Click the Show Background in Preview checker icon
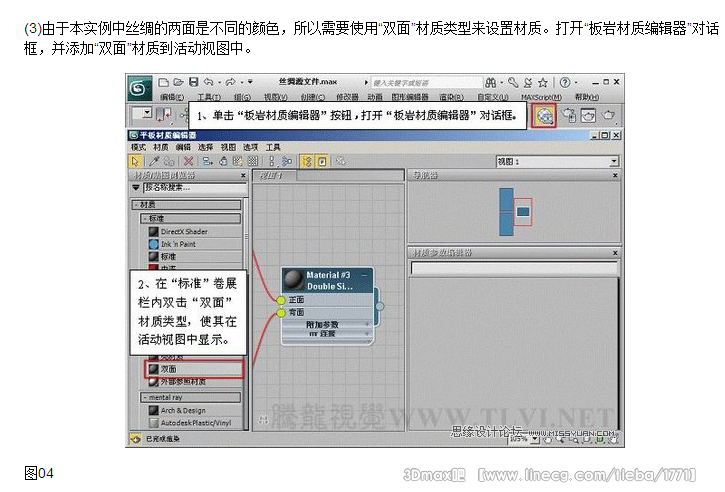The image size is (725, 492). [x=252, y=161]
